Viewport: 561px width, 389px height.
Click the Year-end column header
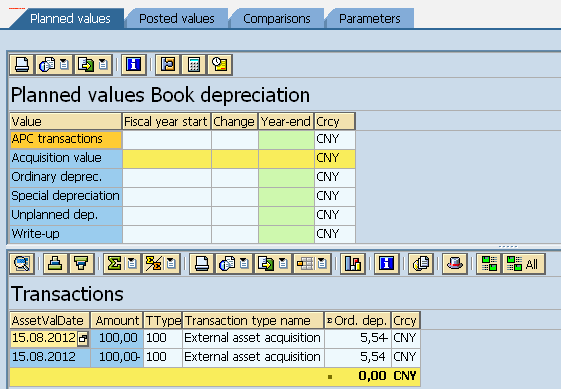[286, 121]
